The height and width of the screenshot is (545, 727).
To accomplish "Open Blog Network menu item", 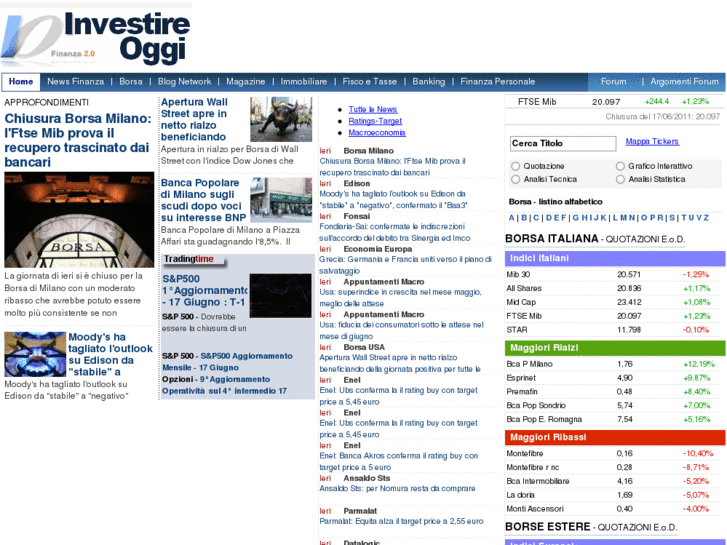I will coord(184,82).
